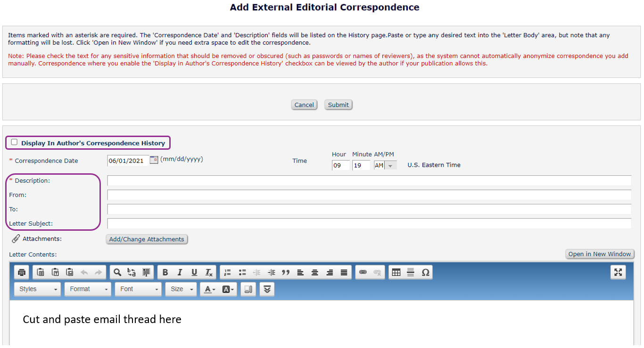Open the Find magnifier tool
The height and width of the screenshot is (348, 644).
pyautogui.click(x=117, y=273)
